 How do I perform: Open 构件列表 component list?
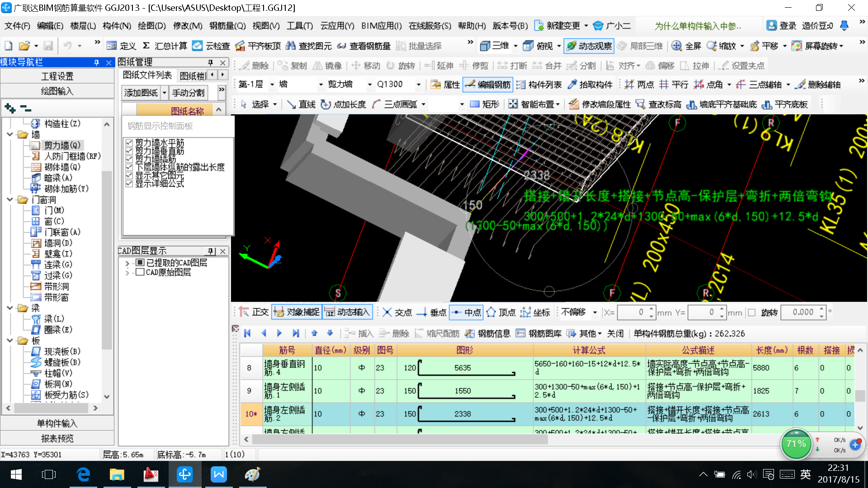pyautogui.click(x=539, y=84)
